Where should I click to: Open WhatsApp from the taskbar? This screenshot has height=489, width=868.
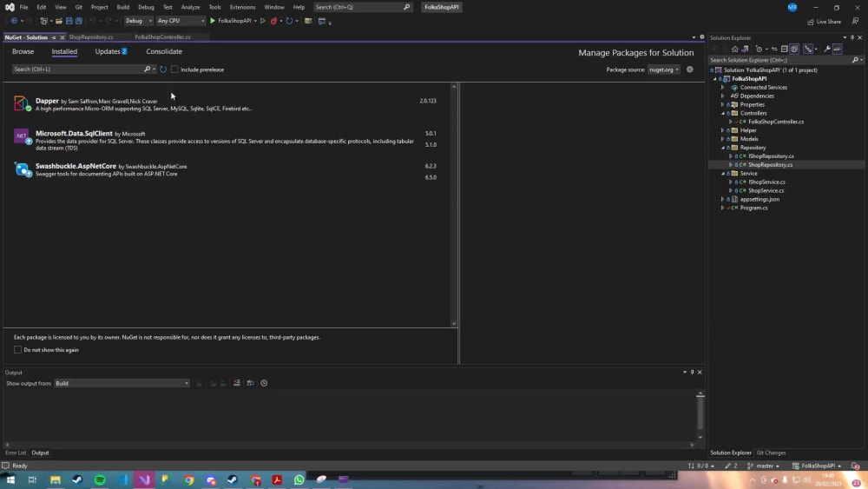point(299,479)
